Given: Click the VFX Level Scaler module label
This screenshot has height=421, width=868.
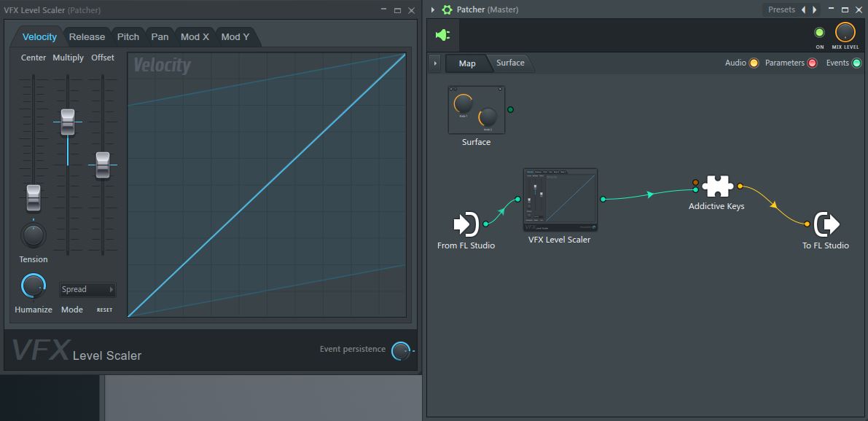Looking at the screenshot, I should pos(559,240).
